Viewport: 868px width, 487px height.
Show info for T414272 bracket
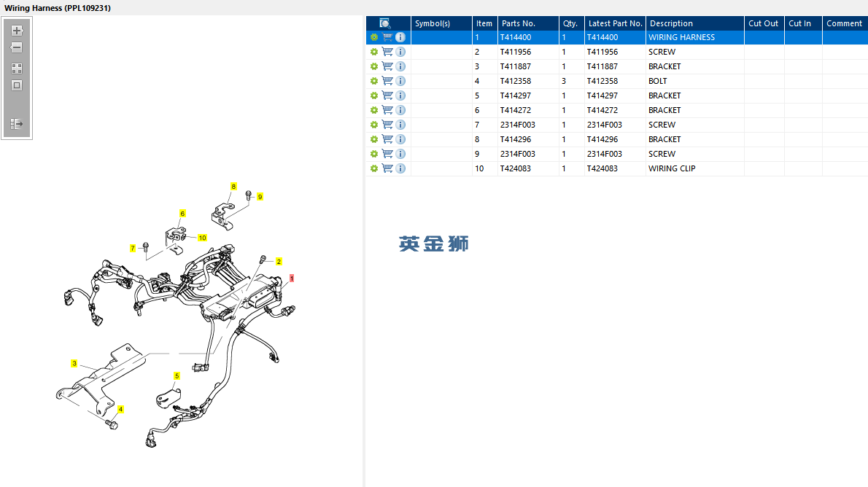click(x=400, y=110)
